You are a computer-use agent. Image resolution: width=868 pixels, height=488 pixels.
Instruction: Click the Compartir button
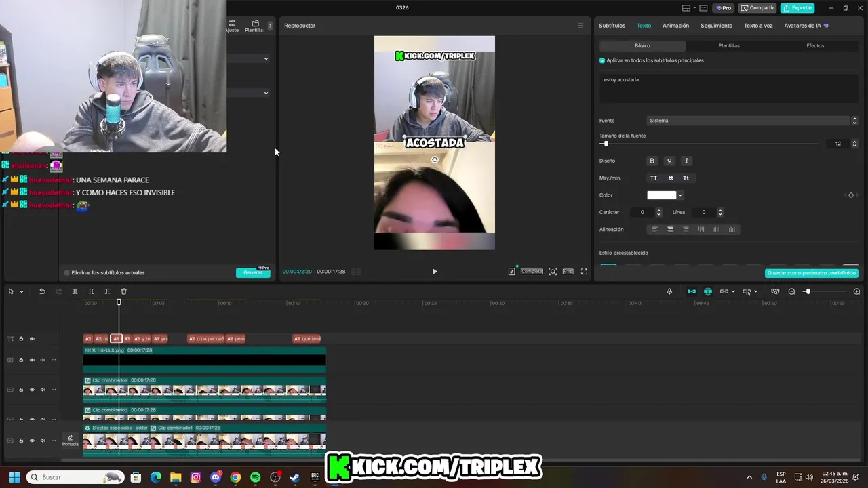tap(757, 8)
